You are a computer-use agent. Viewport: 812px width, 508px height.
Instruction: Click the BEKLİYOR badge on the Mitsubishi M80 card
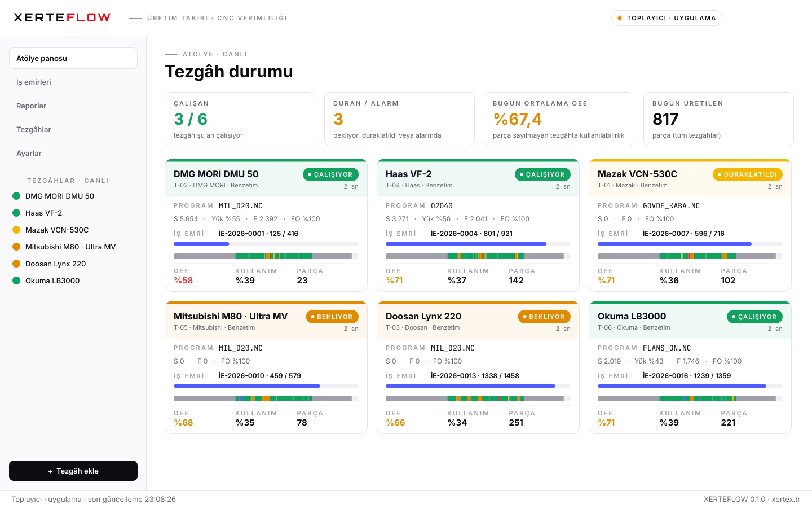coord(332,317)
